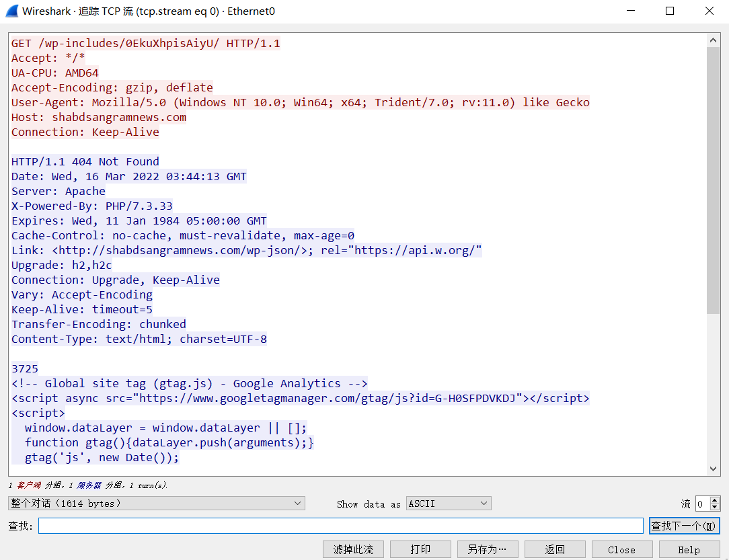Open the 另存为… save dialog
Screen dimensions: 729x560
[488, 549]
